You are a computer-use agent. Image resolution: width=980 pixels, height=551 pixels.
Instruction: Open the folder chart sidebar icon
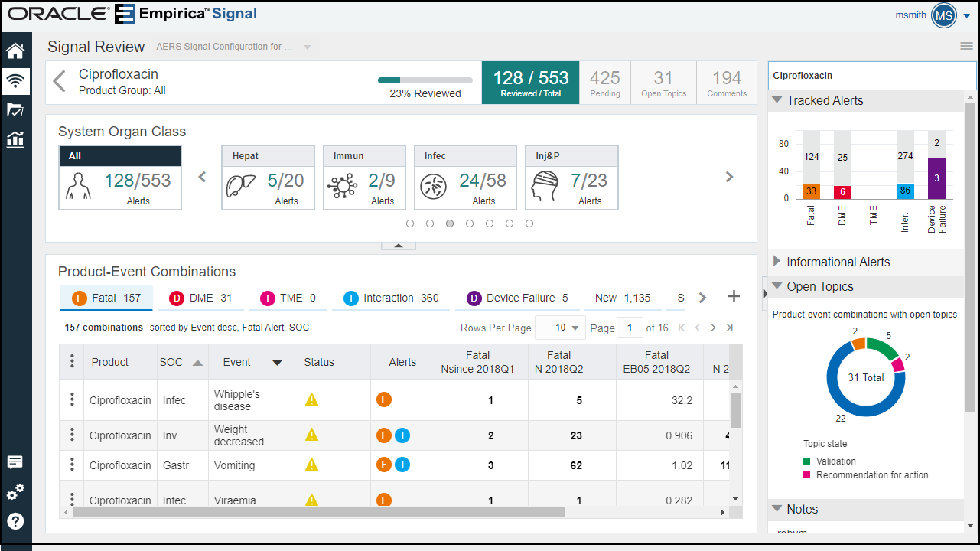[15, 110]
